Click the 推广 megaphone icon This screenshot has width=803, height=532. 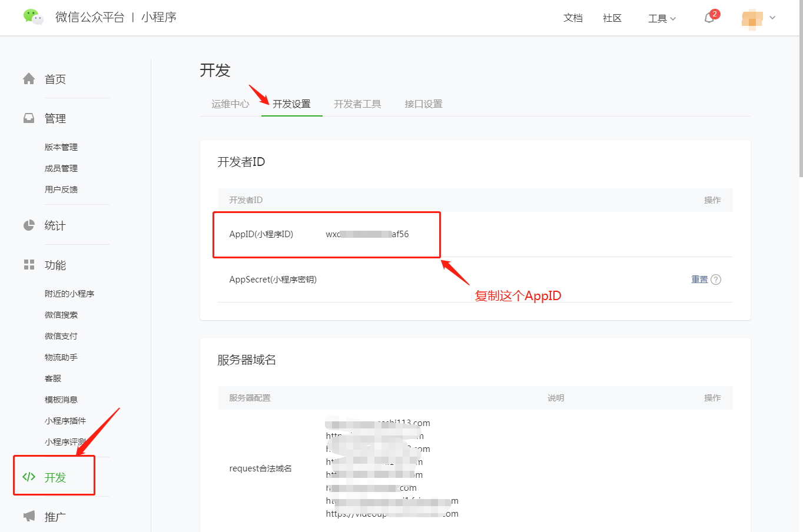point(29,516)
